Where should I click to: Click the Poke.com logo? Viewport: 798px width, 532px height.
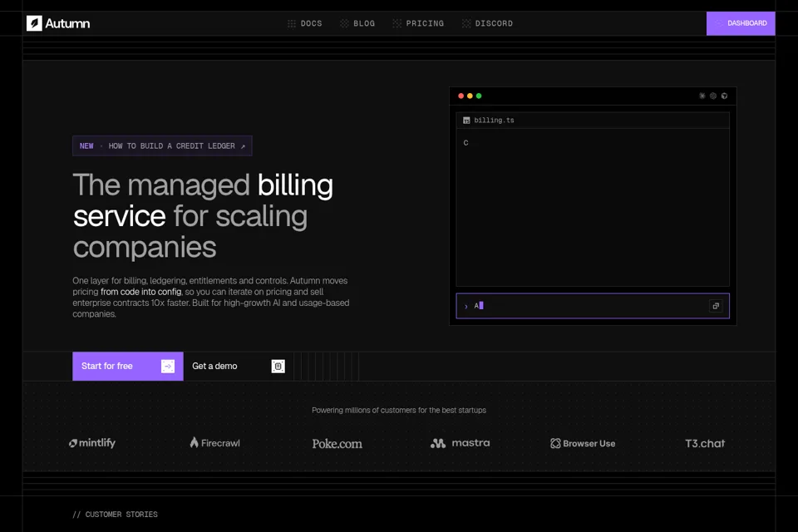pyautogui.click(x=337, y=444)
